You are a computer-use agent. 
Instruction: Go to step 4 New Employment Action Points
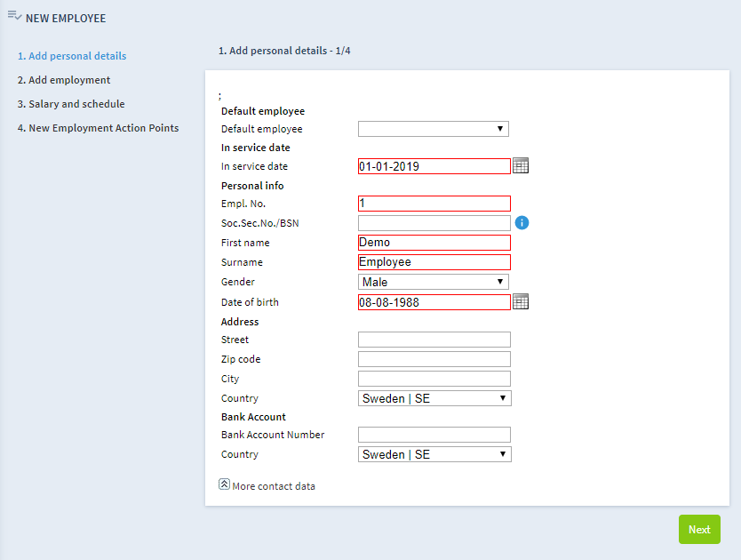98,128
